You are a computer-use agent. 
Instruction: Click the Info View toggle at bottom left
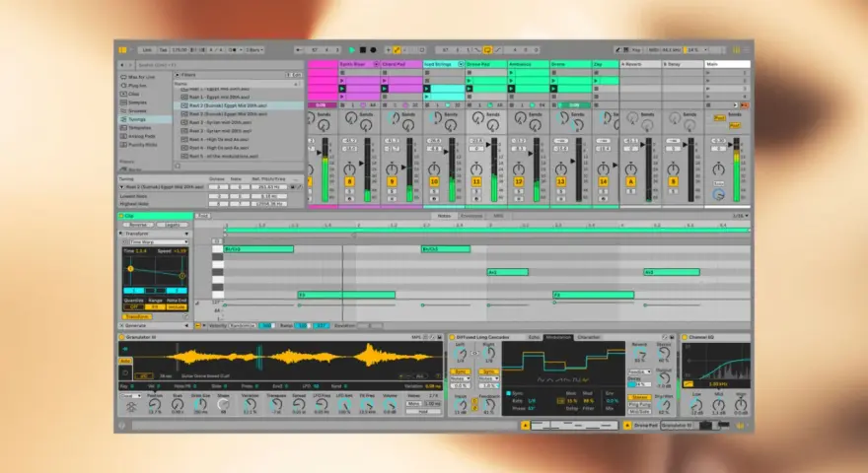pyautogui.click(x=121, y=426)
